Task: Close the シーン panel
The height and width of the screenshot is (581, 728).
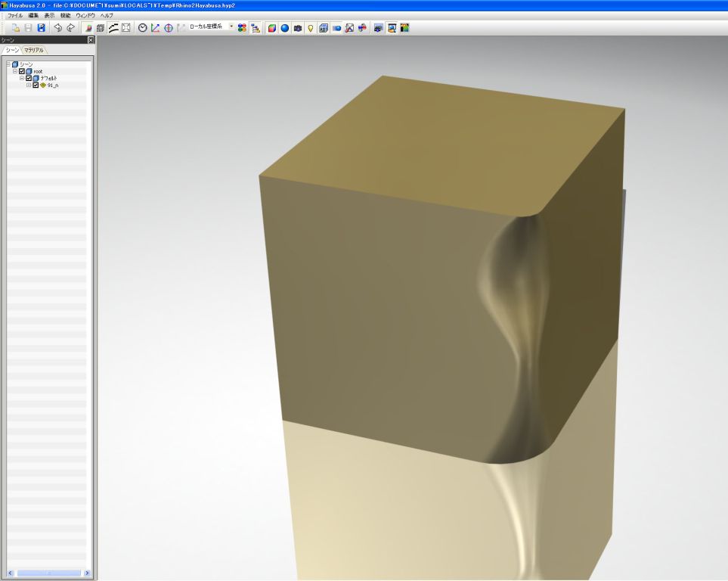Action: point(91,40)
